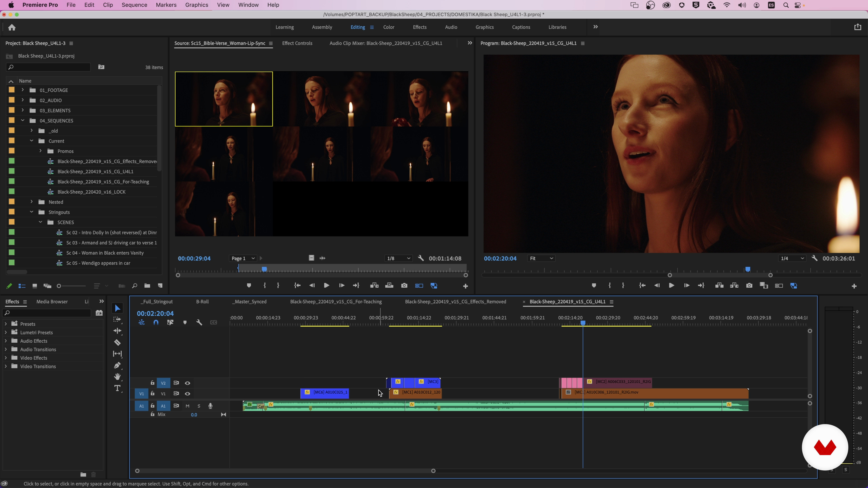Switch to the _Master_Synced sequence tab
Viewport: 868px width, 488px height.
[x=249, y=301]
